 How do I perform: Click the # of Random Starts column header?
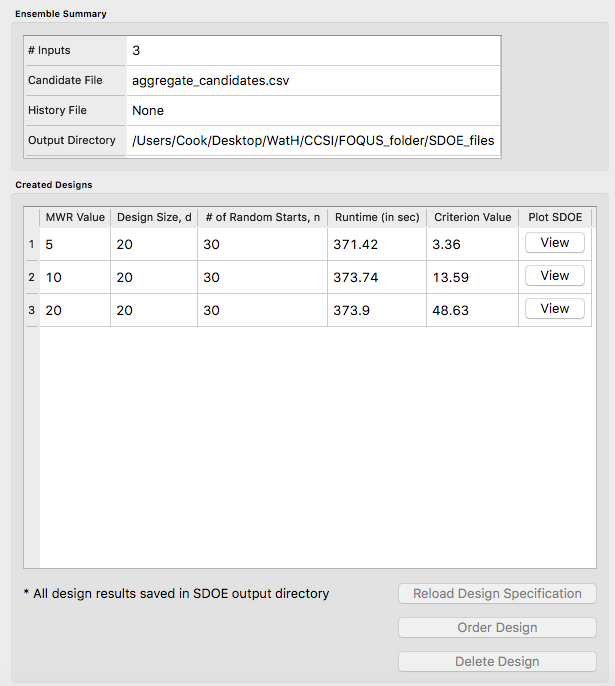click(x=263, y=217)
